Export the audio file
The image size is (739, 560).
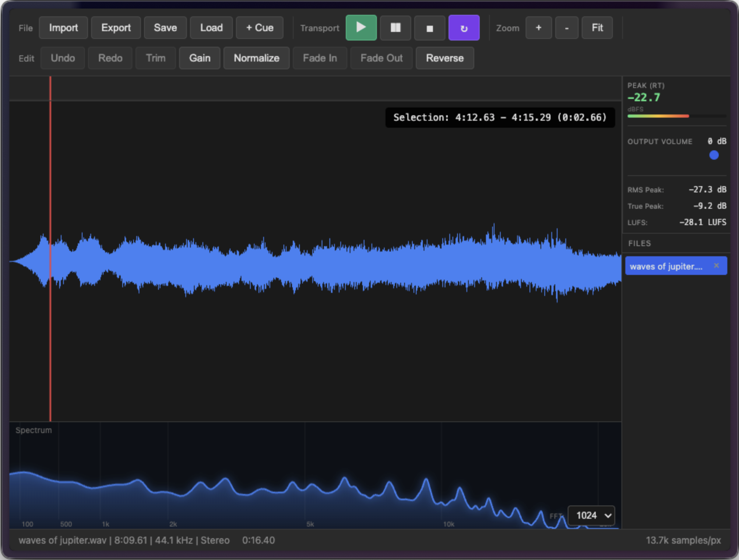point(116,28)
